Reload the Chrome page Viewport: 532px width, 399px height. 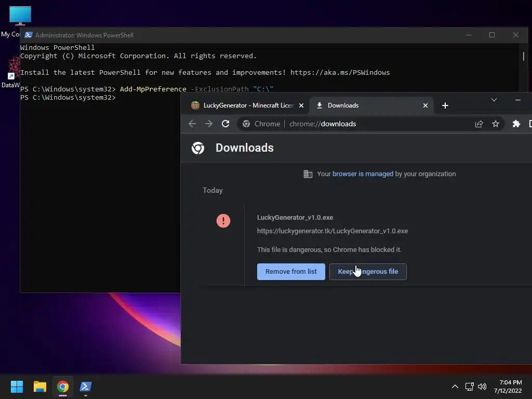225,124
